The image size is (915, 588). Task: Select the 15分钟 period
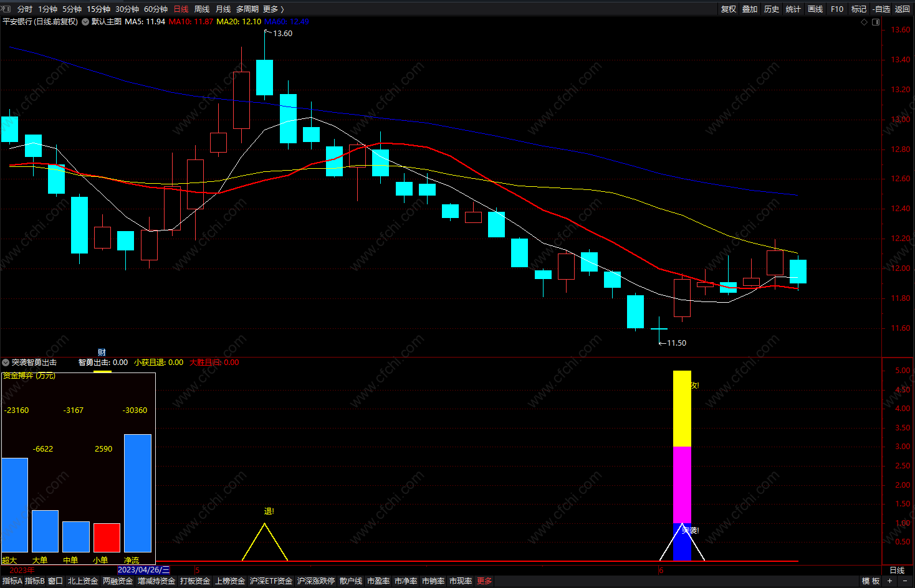[x=98, y=9]
